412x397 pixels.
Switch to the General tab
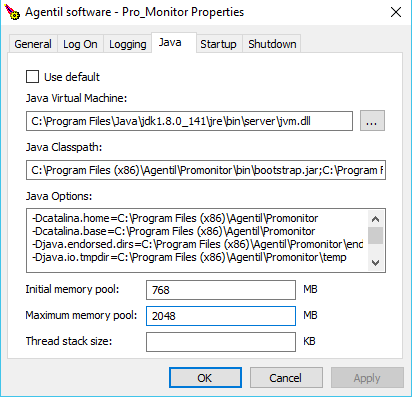coord(33,44)
